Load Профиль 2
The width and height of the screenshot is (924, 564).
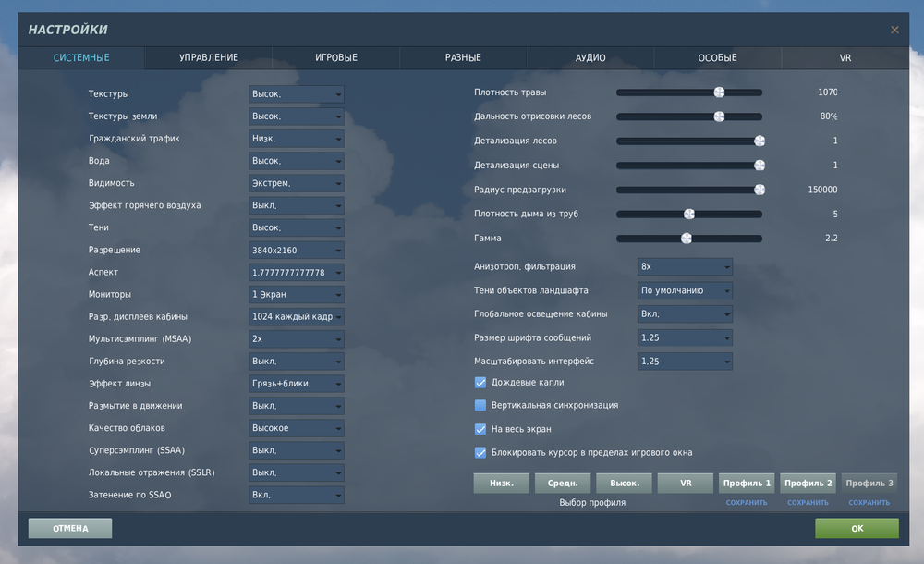click(808, 484)
